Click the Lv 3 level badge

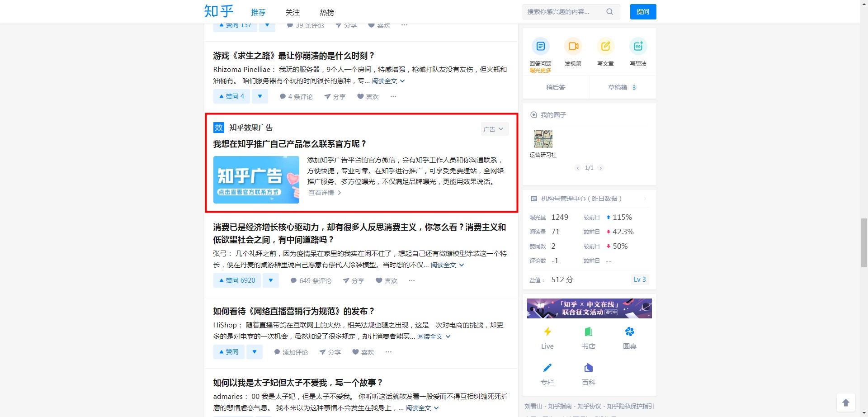640,280
